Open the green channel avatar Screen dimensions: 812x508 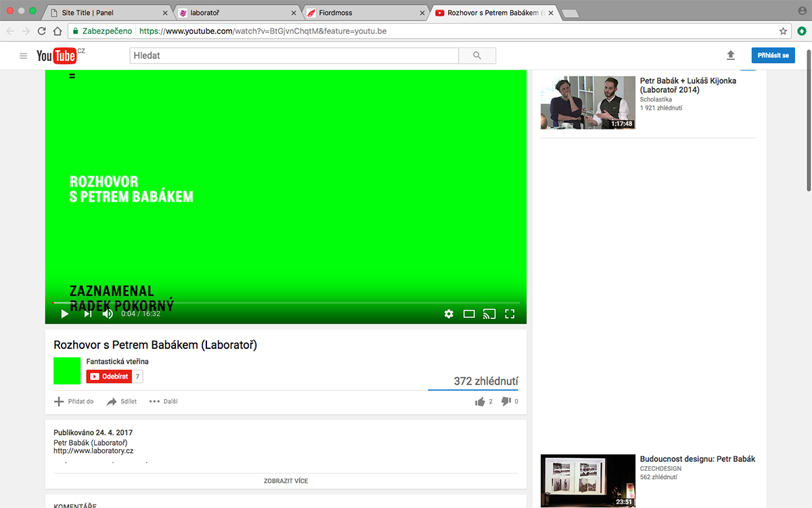[67, 371]
